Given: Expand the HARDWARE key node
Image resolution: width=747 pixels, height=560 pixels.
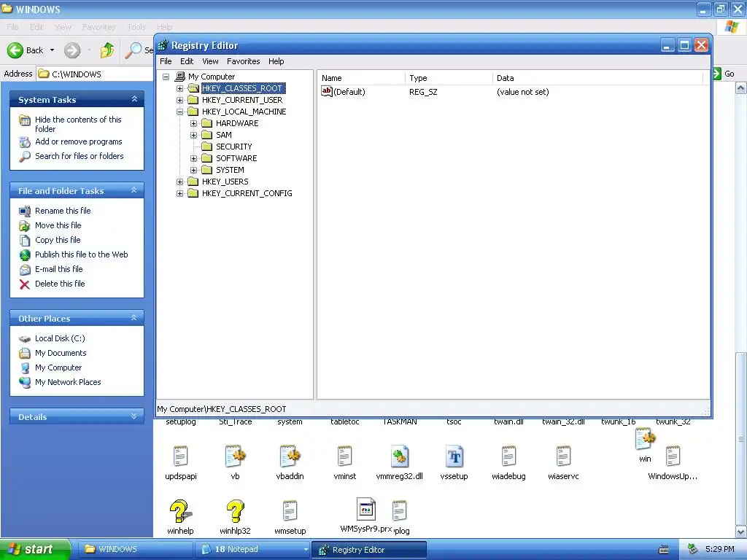Looking at the screenshot, I should coord(193,123).
